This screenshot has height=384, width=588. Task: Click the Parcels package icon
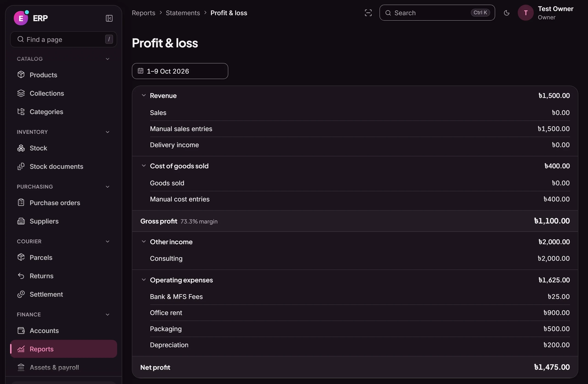[21, 257]
